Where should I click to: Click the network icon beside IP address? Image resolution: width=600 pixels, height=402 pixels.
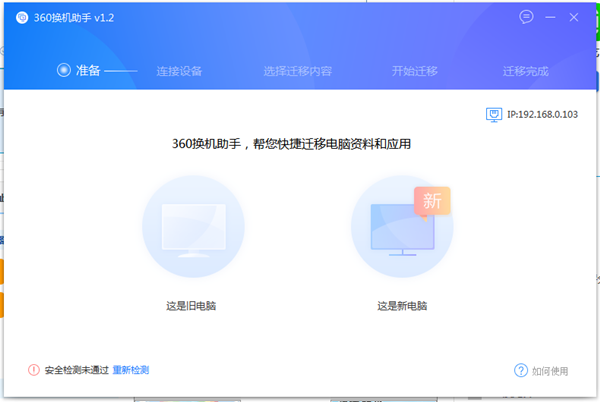tap(493, 115)
